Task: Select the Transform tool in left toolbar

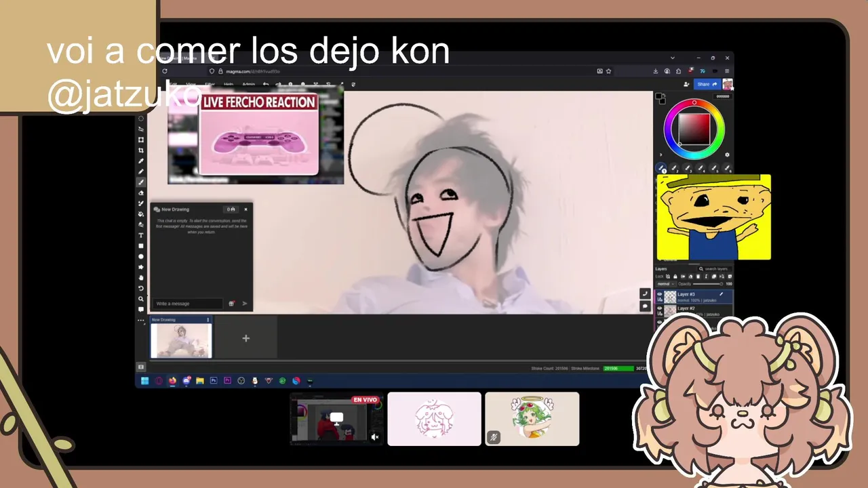Action: [141, 140]
